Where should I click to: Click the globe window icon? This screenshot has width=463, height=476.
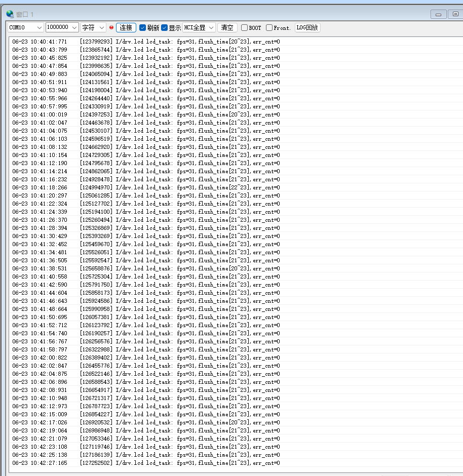pos(10,14)
